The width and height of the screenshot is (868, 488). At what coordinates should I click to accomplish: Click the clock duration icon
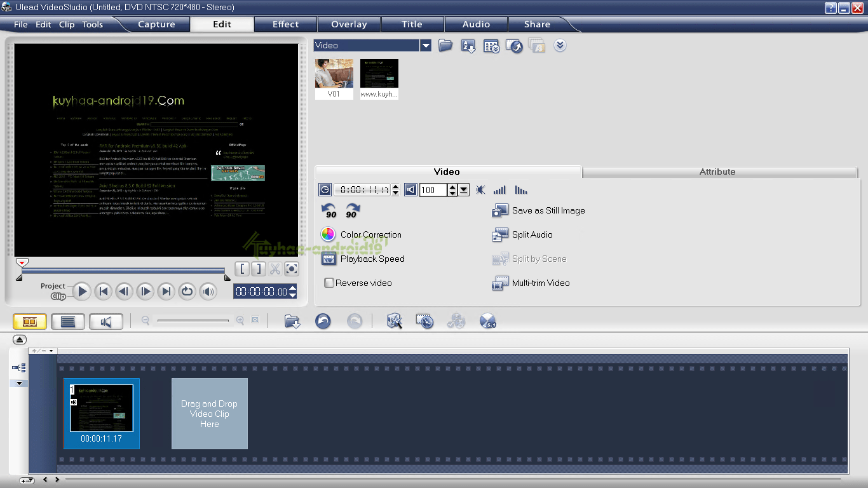(325, 189)
